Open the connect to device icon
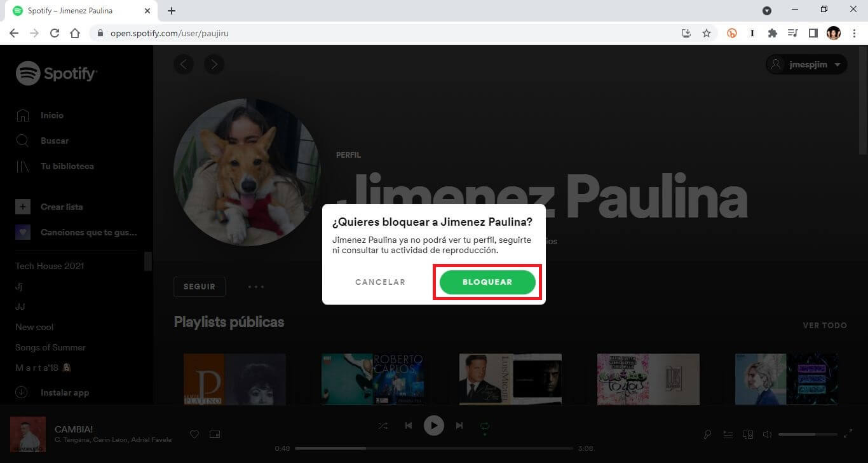 748,434
